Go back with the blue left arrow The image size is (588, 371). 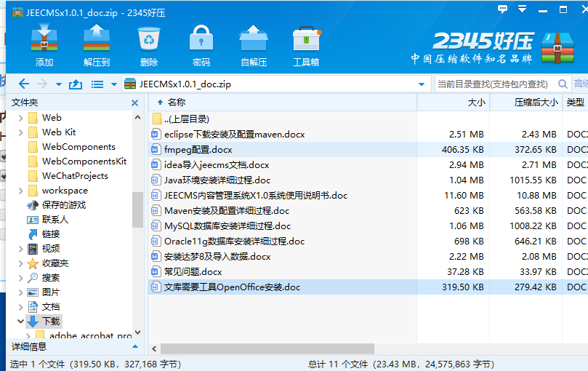click(24, 84)
